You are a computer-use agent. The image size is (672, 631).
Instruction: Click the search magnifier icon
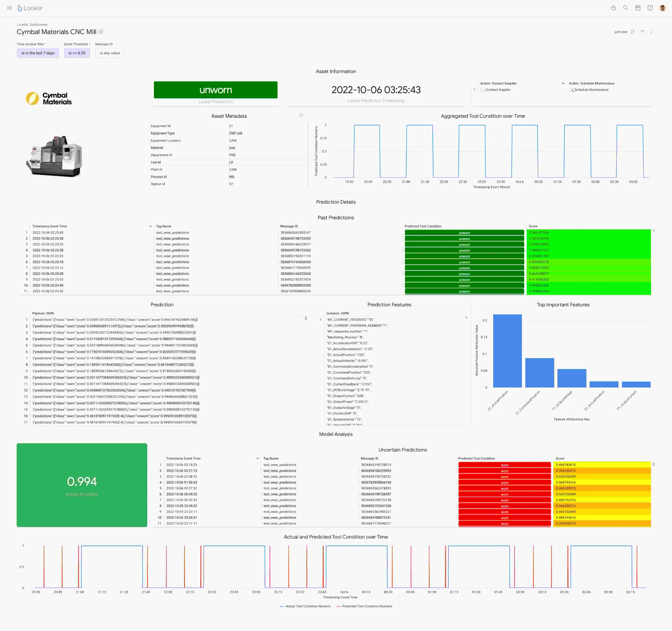(625, 8)
